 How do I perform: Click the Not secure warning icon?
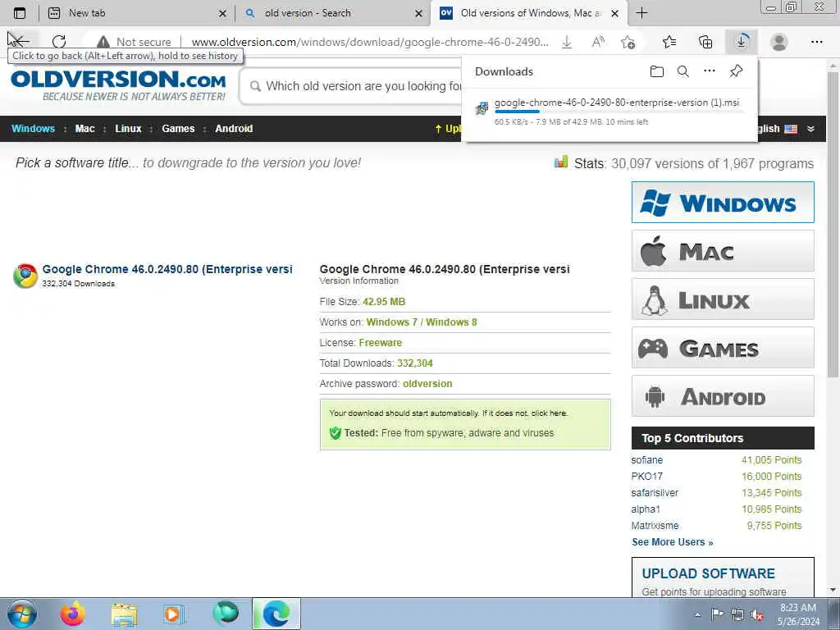(x=103, y=42)
